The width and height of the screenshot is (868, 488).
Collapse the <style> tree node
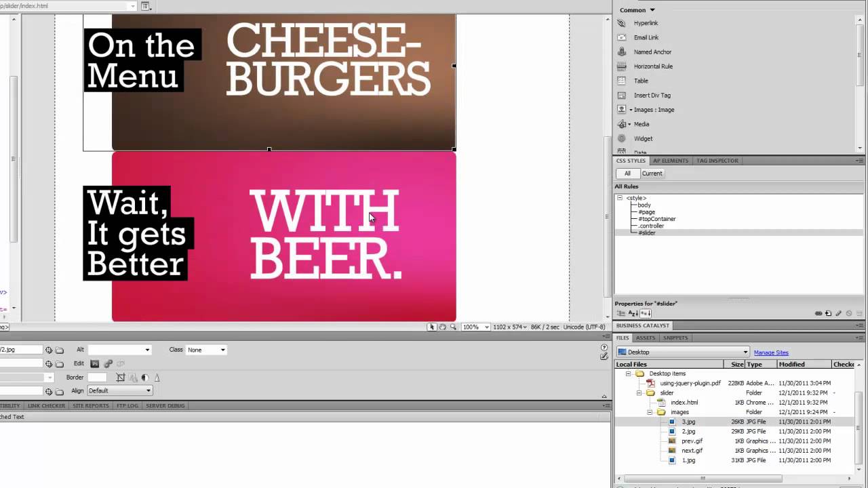click(619, 198)
